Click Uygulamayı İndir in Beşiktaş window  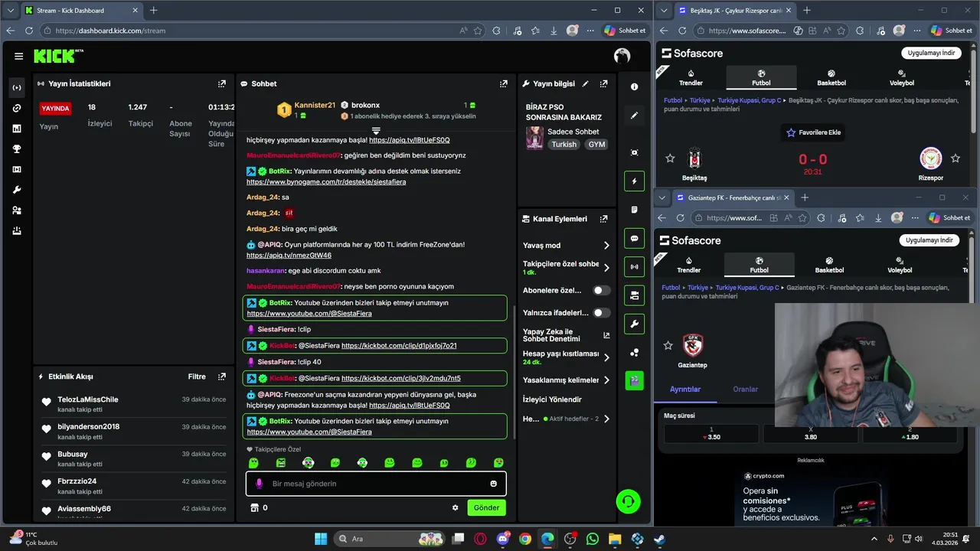pos(932,53)
